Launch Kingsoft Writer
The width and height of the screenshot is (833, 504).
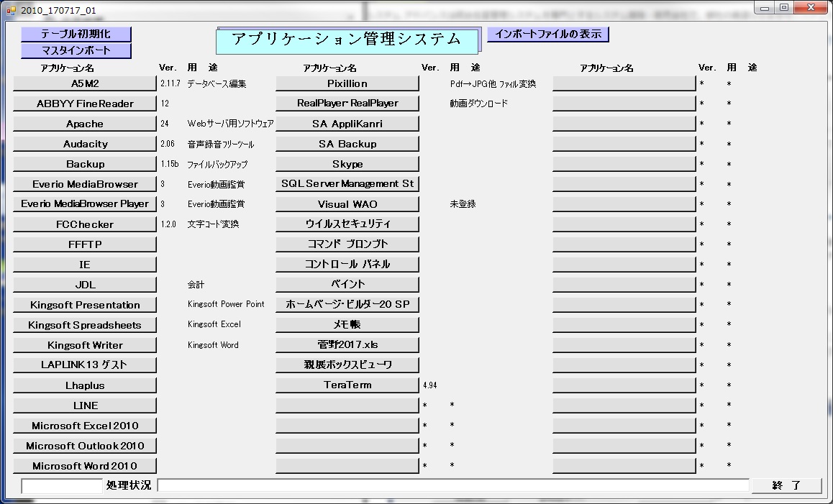(x=85, y=345)
